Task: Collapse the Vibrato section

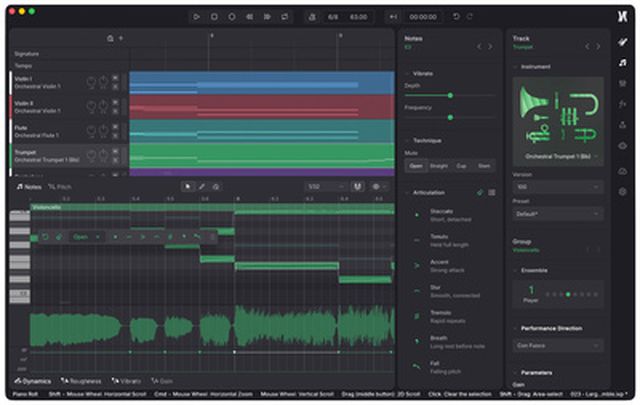Action: (407, 74)
